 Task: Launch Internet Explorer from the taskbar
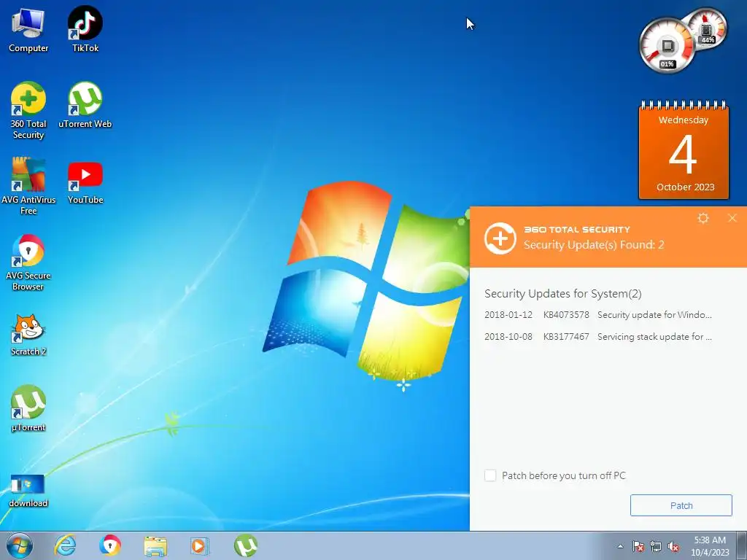(x=65, y=545)
